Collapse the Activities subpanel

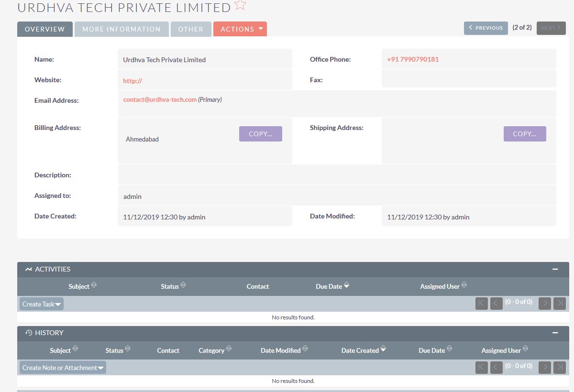pos(555,269)
